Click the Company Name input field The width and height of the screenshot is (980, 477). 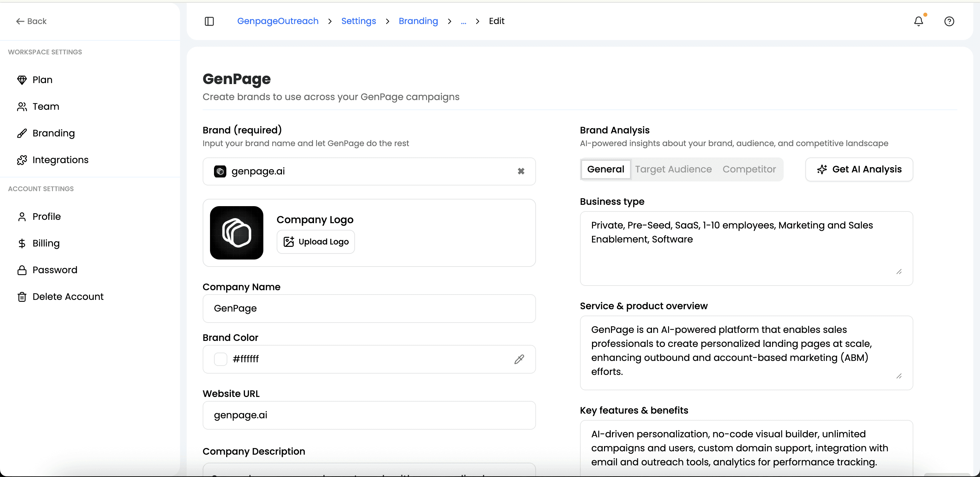coord(369,308)
